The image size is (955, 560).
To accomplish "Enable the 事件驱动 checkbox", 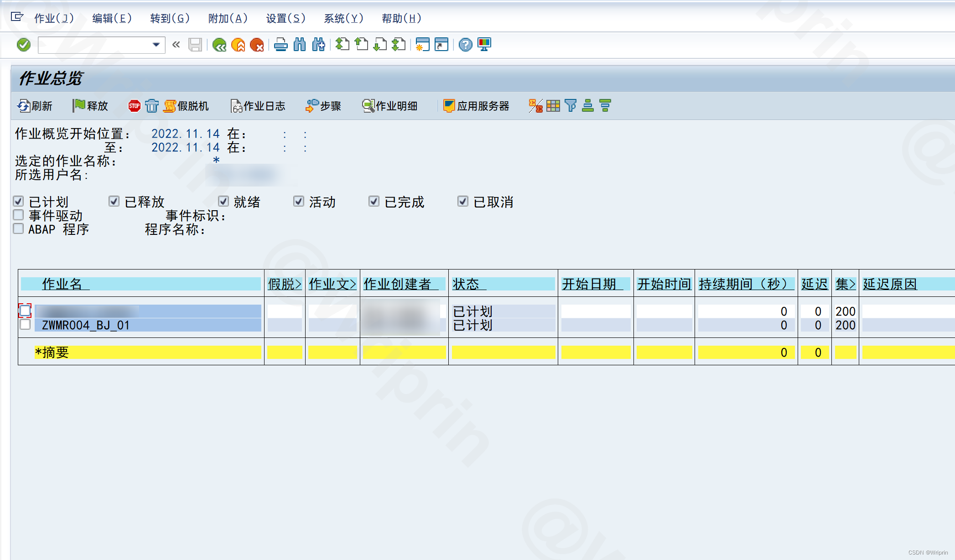I will point(18,215).
